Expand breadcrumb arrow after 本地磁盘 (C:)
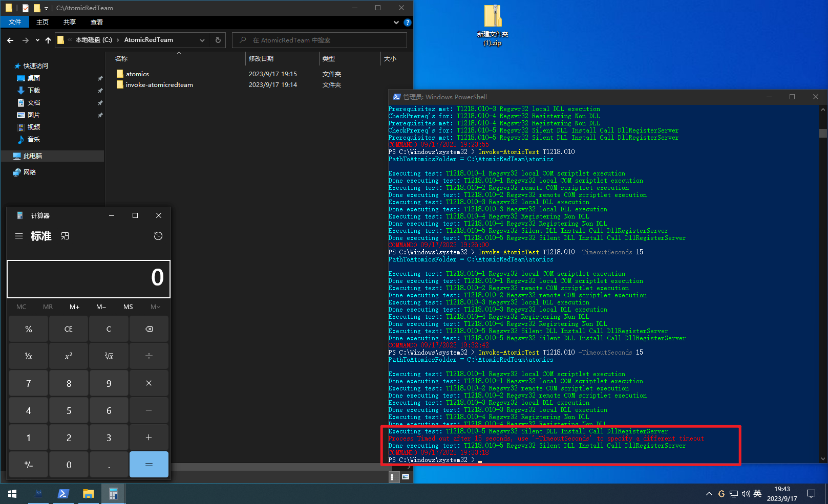Viewport: 828px width, 504px height. tap(118, 40)
